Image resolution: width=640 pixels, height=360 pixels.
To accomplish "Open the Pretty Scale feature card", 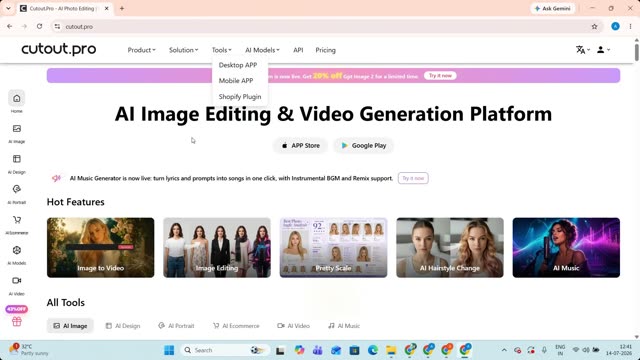I will click(x=333, y=248).
